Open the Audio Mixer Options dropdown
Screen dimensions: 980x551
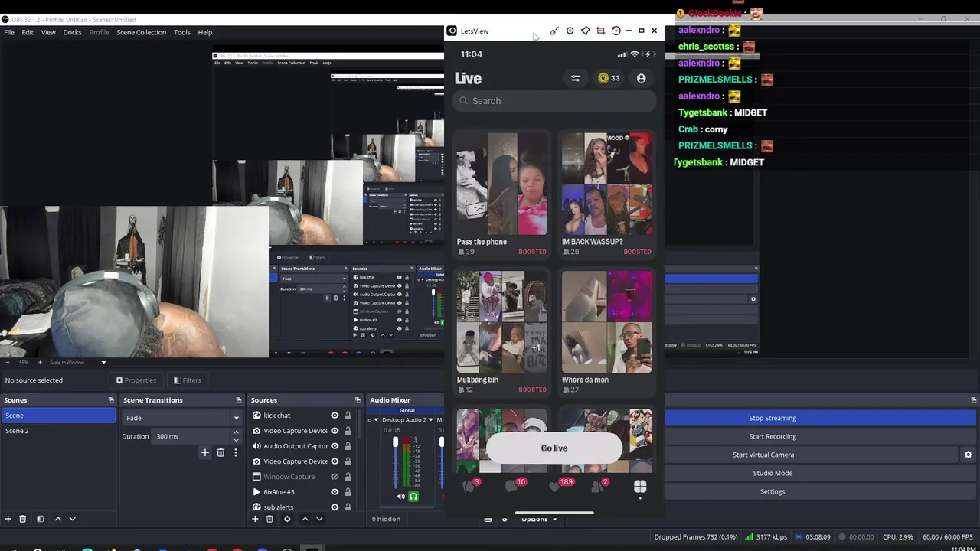[538, 520]
